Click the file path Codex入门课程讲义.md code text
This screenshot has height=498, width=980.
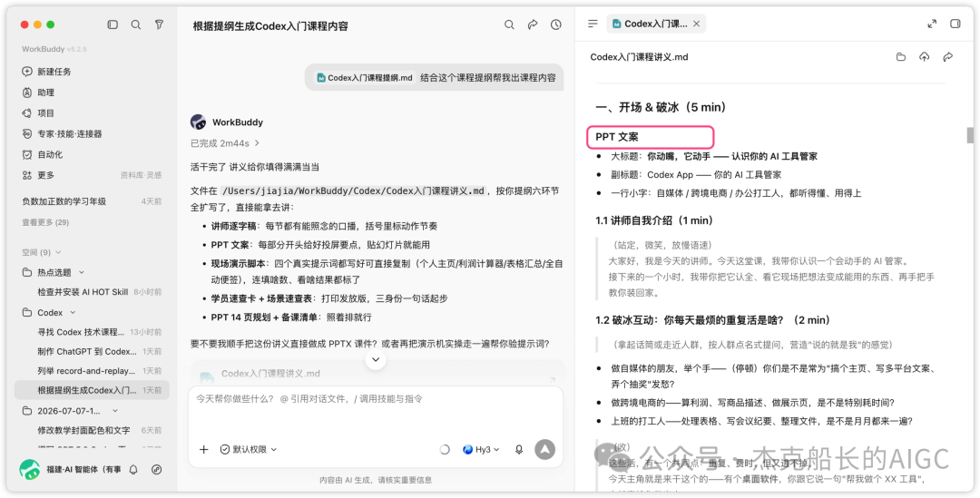pos(353,191)
